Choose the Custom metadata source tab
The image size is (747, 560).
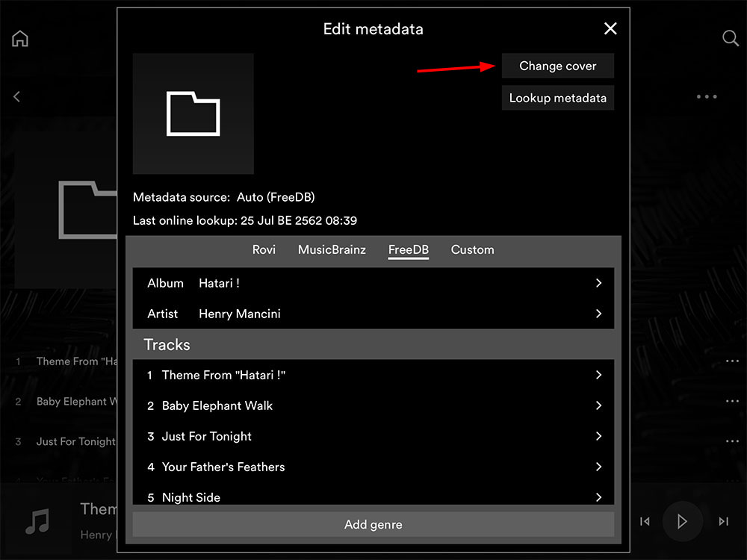tap(472, 249)
